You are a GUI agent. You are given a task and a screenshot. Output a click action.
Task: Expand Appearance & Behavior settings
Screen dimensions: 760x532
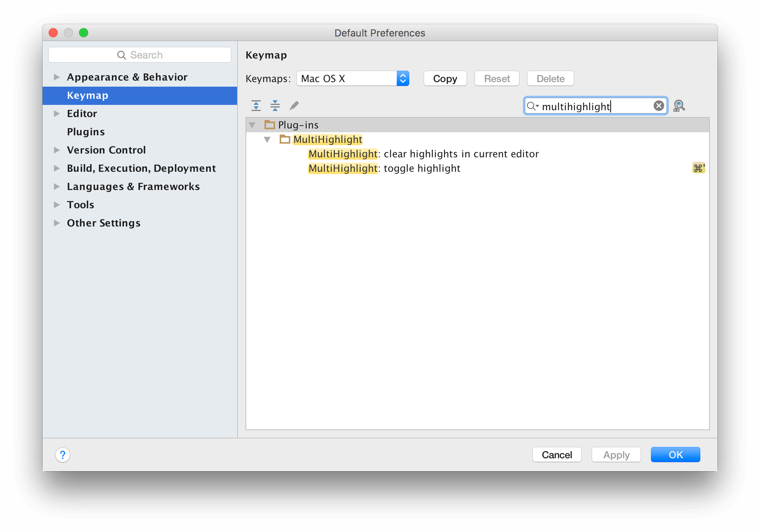click(x=57, y=77)
